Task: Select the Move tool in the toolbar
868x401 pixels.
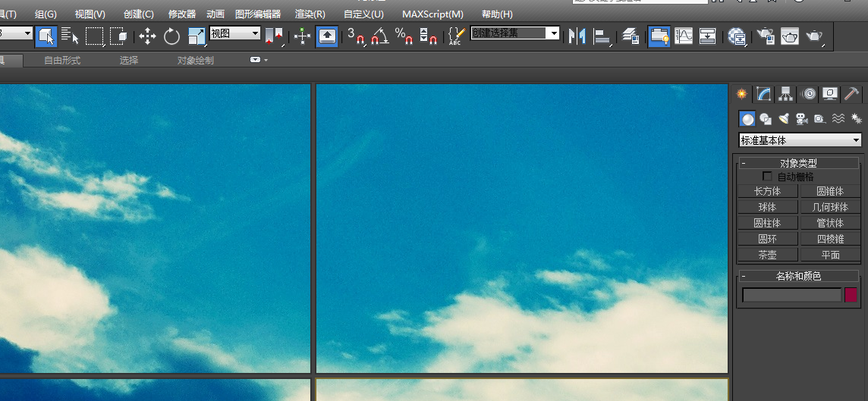Action: click(147, 36)
